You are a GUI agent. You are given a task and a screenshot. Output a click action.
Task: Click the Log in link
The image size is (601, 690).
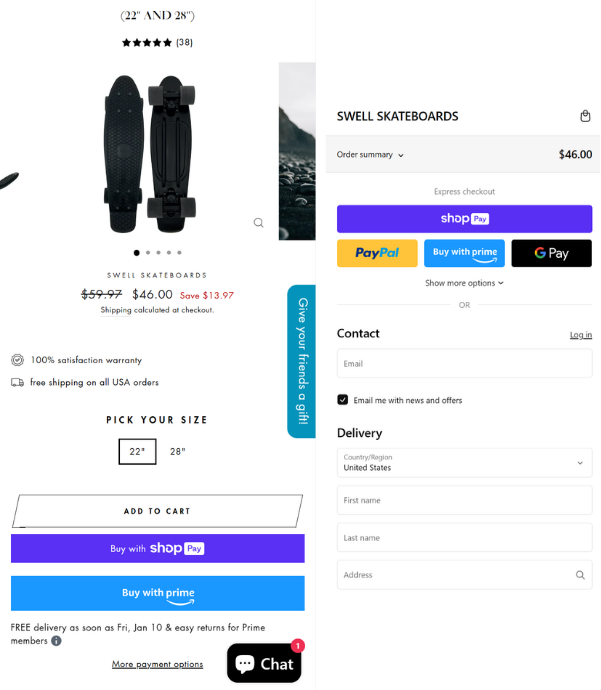pos(580,335)
